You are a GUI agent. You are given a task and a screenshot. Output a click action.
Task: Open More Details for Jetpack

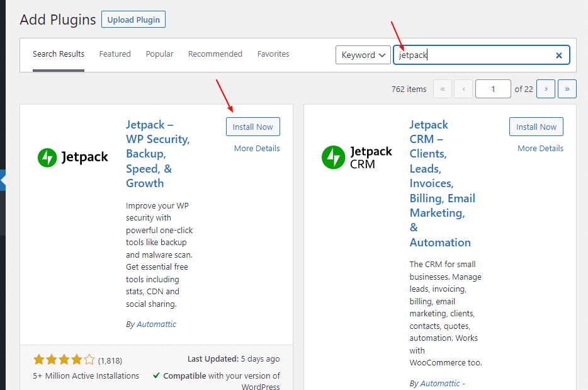tap(256, 148)
